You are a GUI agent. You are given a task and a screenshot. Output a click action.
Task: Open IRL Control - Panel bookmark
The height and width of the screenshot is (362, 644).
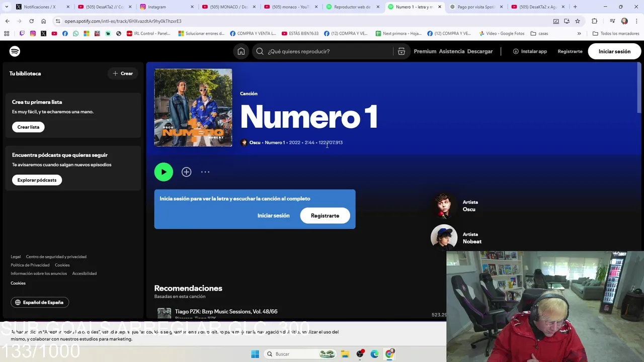(148, 34)
